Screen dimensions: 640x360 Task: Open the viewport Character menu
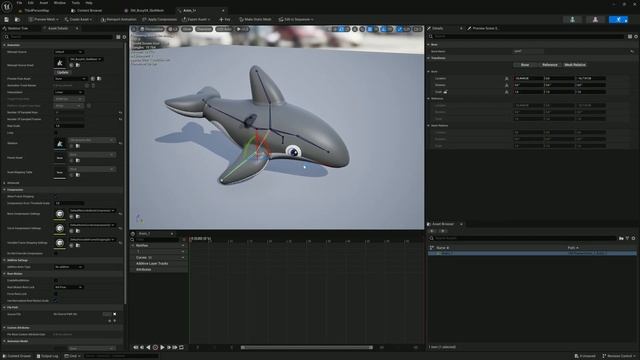coord(204,29)
